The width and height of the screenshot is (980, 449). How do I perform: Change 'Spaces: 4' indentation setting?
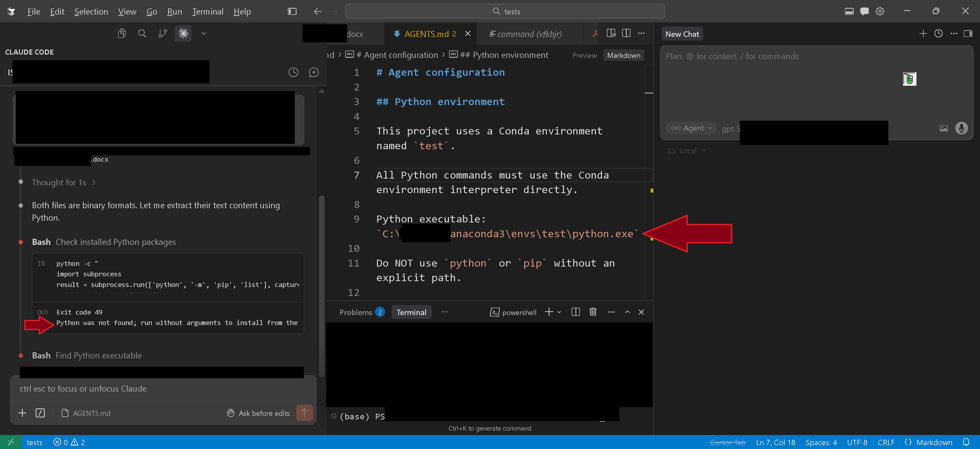point(820,442)
